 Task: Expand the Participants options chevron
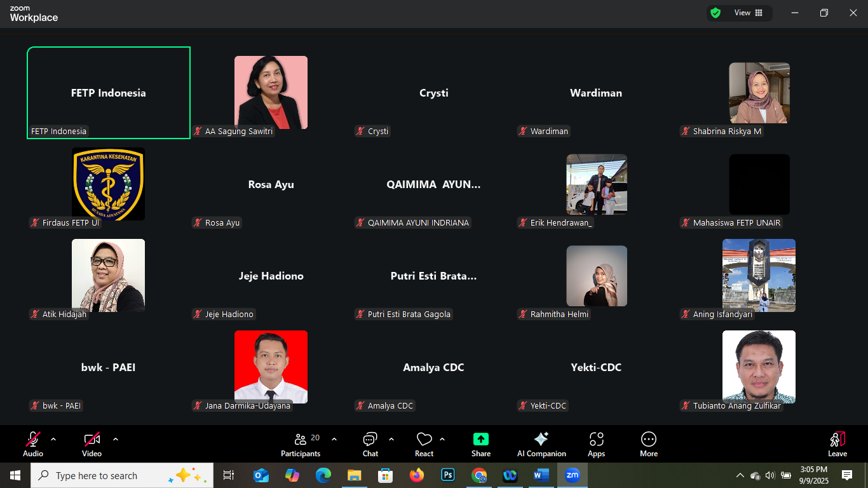tap(334, 439)
